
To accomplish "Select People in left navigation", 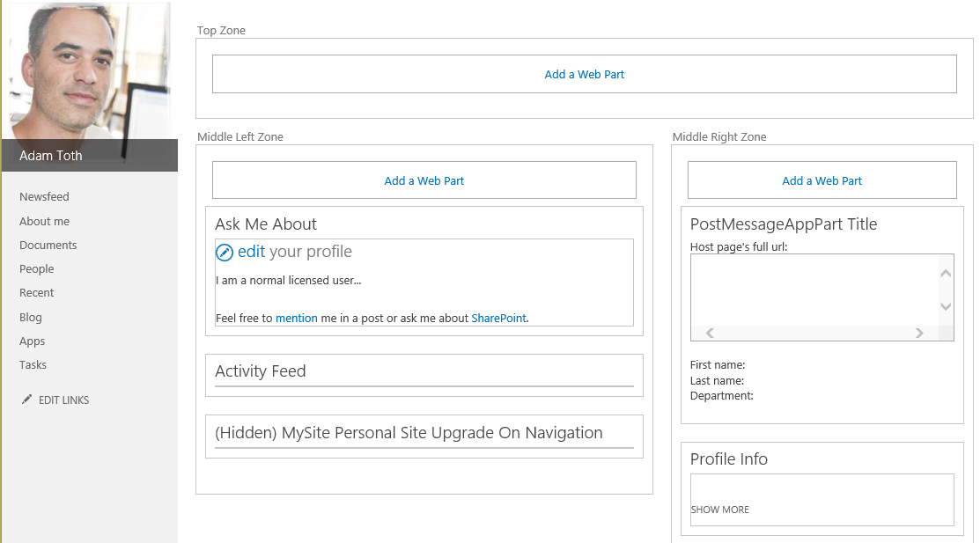I will tap(36, 268).
